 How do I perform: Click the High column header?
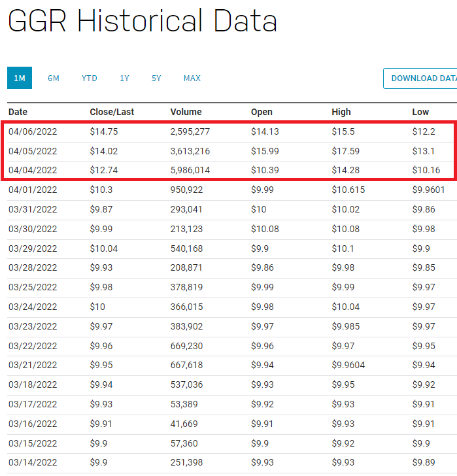coord(341,112)
